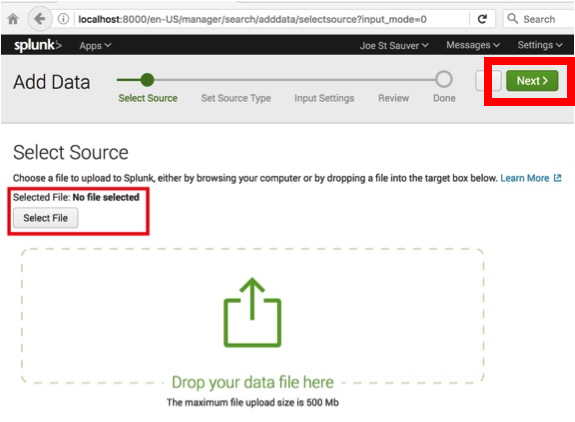
Task: Click in the browser URL address field
Action: [271, 19]
